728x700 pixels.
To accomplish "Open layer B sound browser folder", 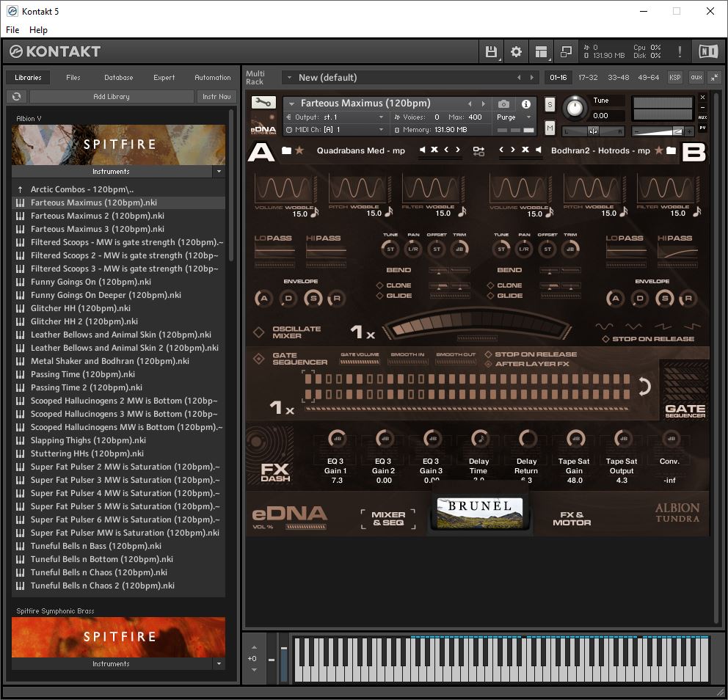I will (671, 150).
